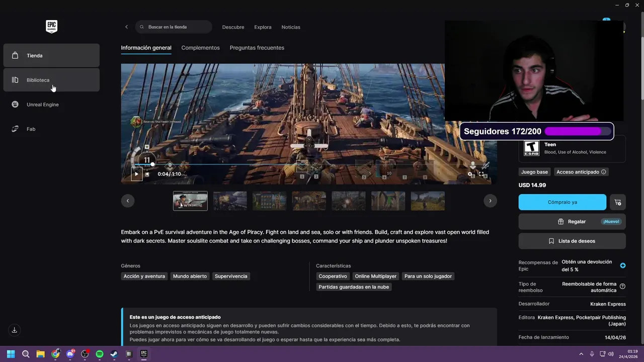
Task: Click the ESRB Teen rating badge
Action: pyautogui.click(x=531, y=148)
